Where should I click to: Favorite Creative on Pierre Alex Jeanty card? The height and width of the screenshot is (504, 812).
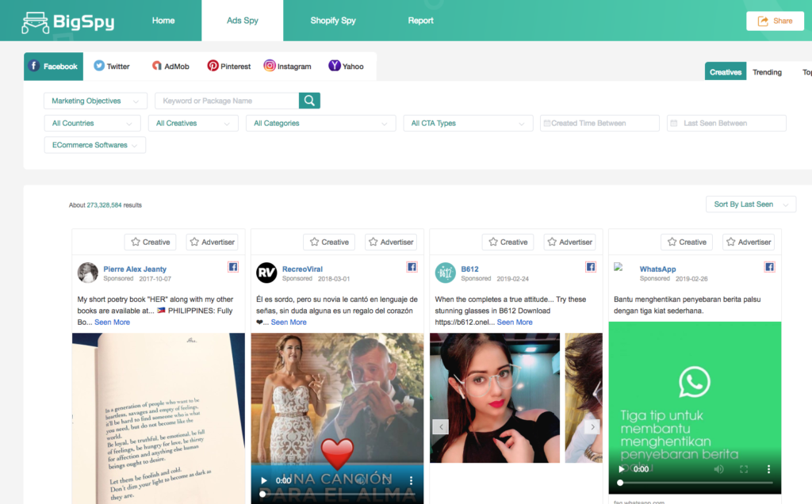coord(150,242)
